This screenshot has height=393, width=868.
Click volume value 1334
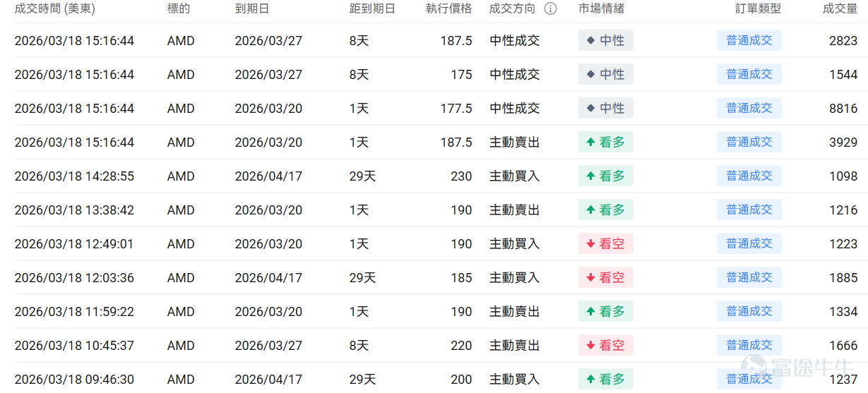click(843, 312)
